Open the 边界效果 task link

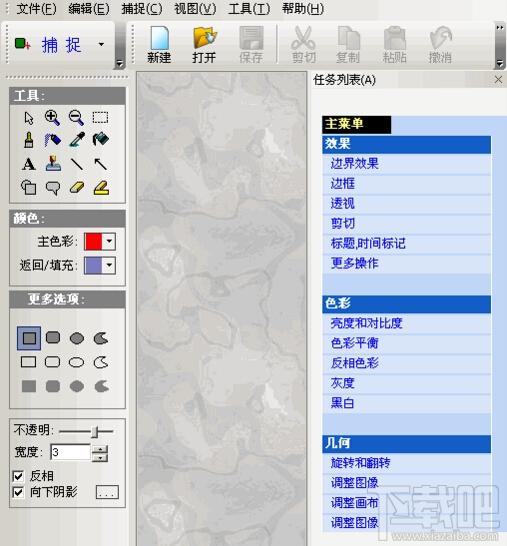pos(354,164)
